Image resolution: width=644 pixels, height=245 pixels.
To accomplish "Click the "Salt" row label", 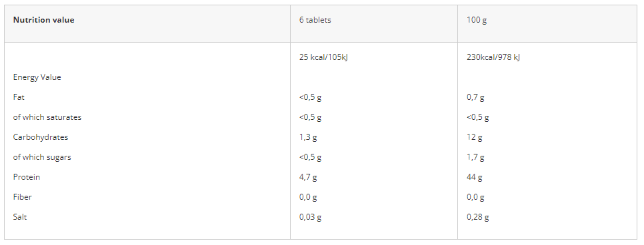I will pos(20,216).
